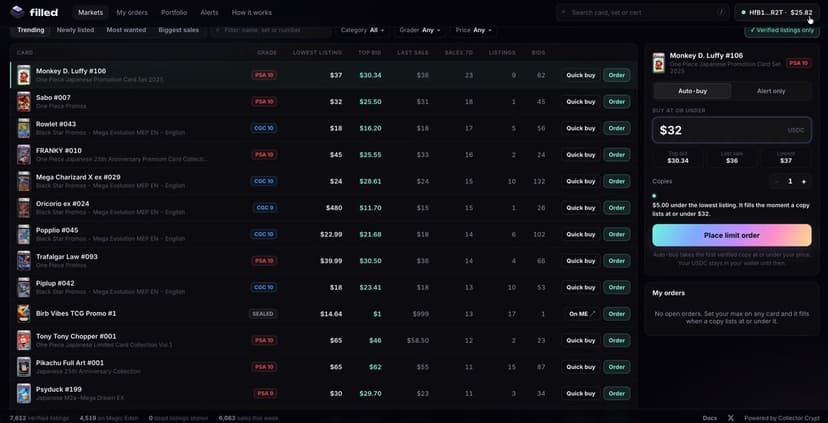The width and height of the screenshot is (828, 423).
Task: Switch to Biggest sales tab
Action: [x=178, y=30]
